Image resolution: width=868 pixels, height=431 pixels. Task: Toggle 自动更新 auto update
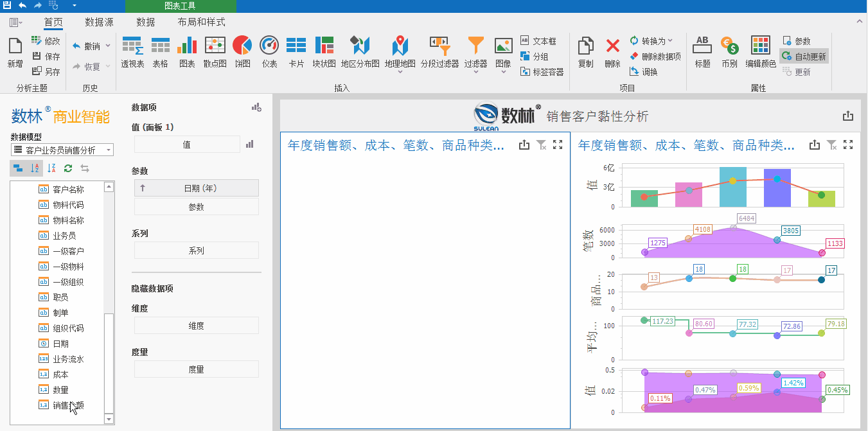[x=804, y=57]
